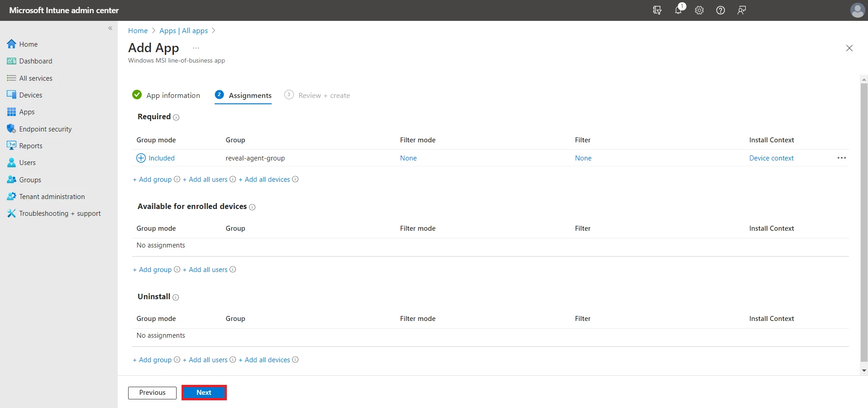868x408 pixels.
Task: Click the Endpoint security shield icon
Action: pos(11,129)
